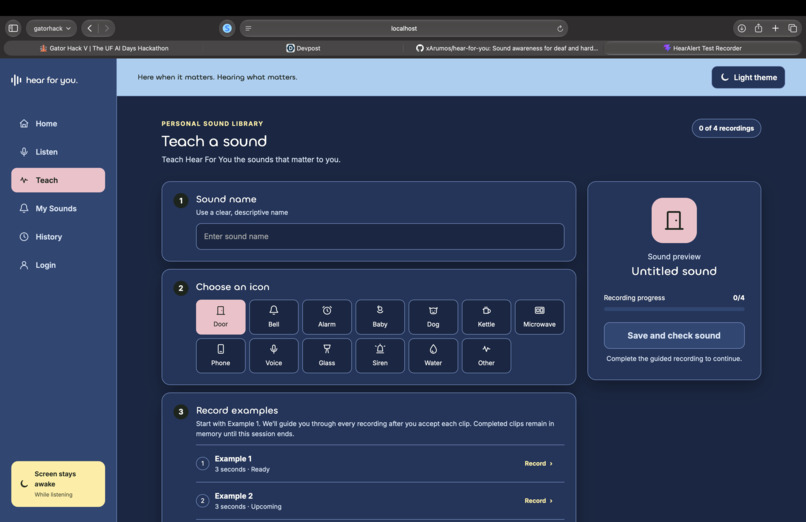Open the Login page
This screenshot has height=522, width=806.
(x=58, y=265)
